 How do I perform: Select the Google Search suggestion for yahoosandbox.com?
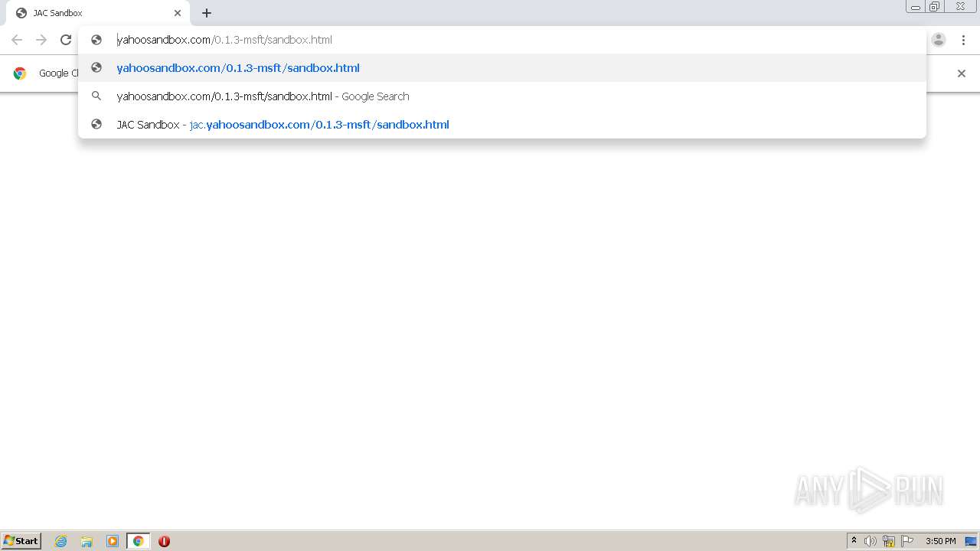click(x=502, y=96)
